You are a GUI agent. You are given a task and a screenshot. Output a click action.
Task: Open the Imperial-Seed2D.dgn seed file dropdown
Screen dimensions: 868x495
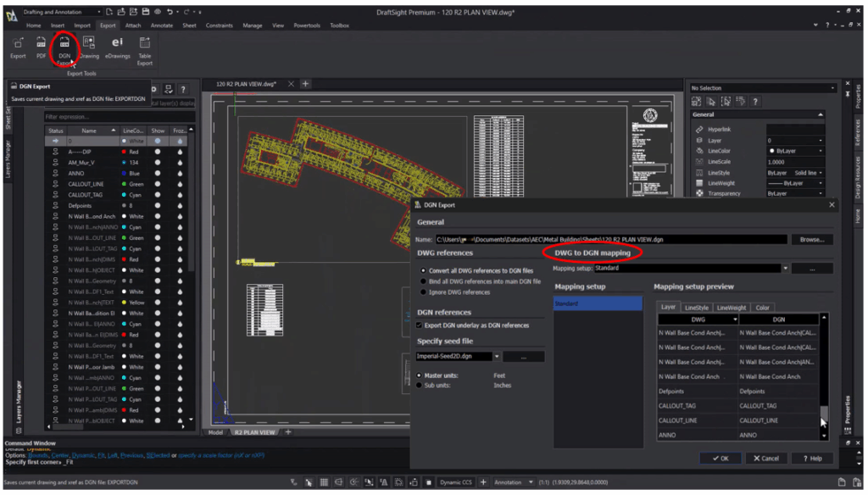[497, 357]
